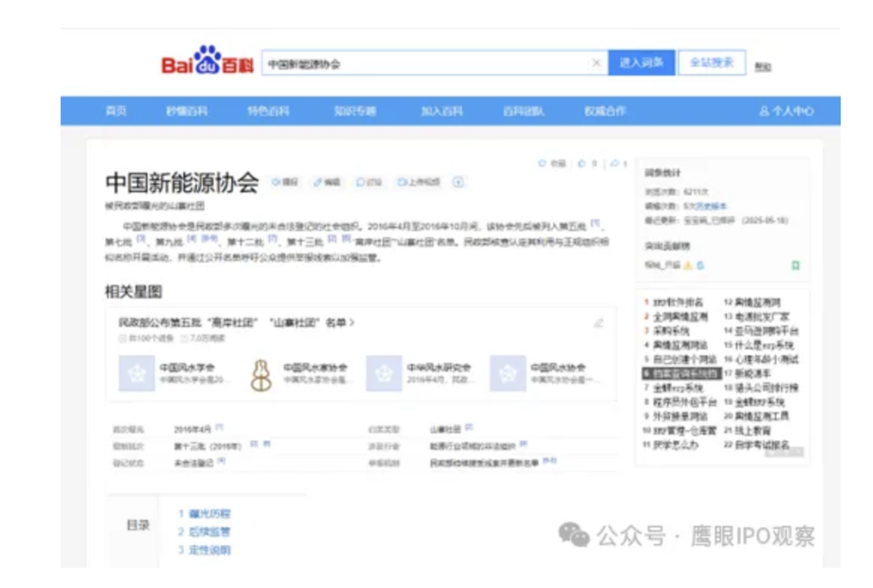The width and height of the screenshot is (873, 588).
Task: Click the 进入词条 button
Action: (641, 63)
